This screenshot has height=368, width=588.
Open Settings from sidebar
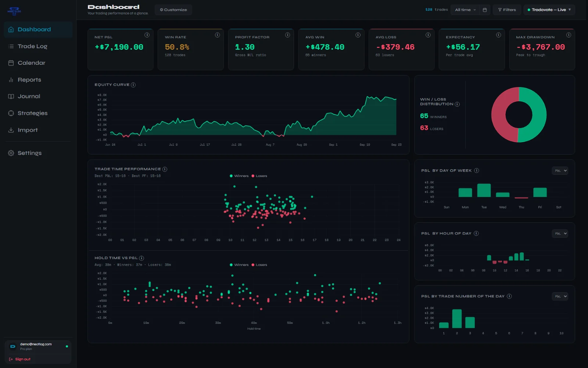pos(38,153)
